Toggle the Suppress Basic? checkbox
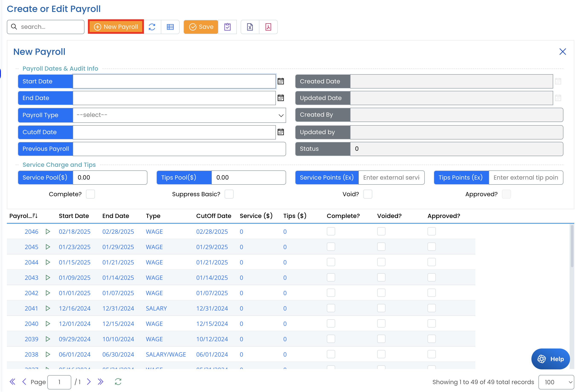This screenshot has width=576, height=392. coord(229,194)
